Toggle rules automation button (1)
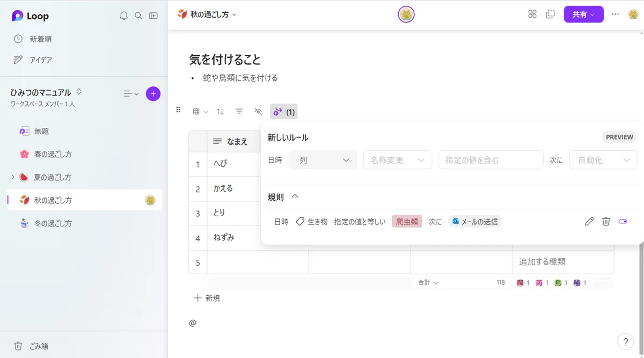Image resolution: width=644 pixels, height=358 pixels. click(284, 112)
